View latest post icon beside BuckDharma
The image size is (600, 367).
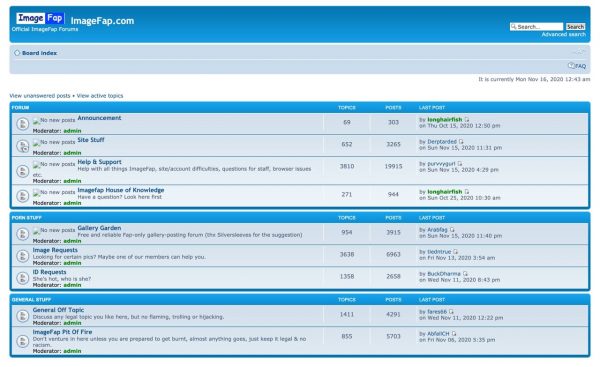pos(465,274)
